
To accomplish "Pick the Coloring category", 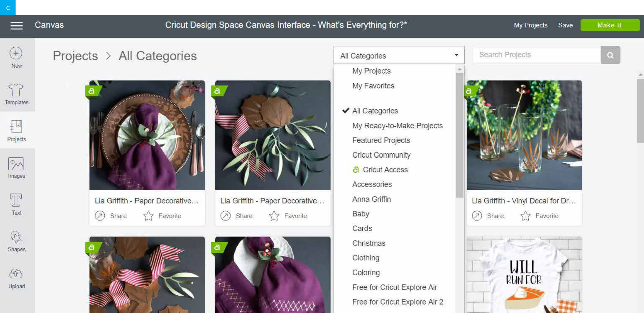I will (366, 272).
